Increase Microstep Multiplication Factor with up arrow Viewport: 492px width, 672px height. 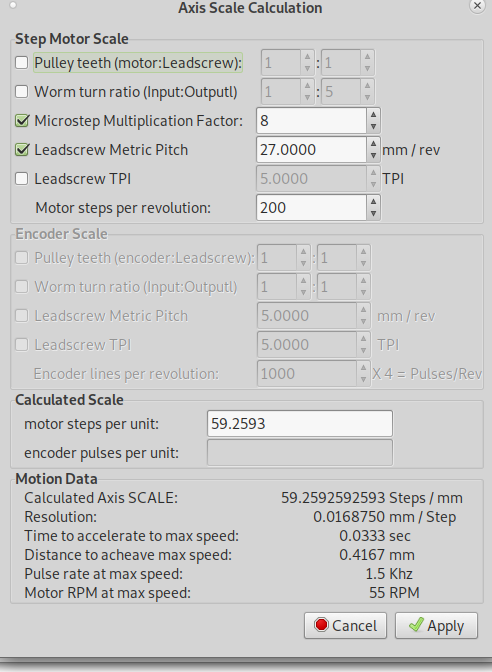[x=373, y=114]
